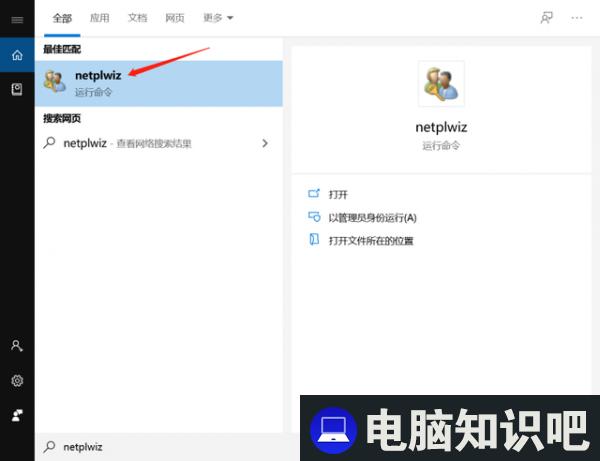Click the feedback icon in top right
600x461 pixels.
(x=546, y=18)
